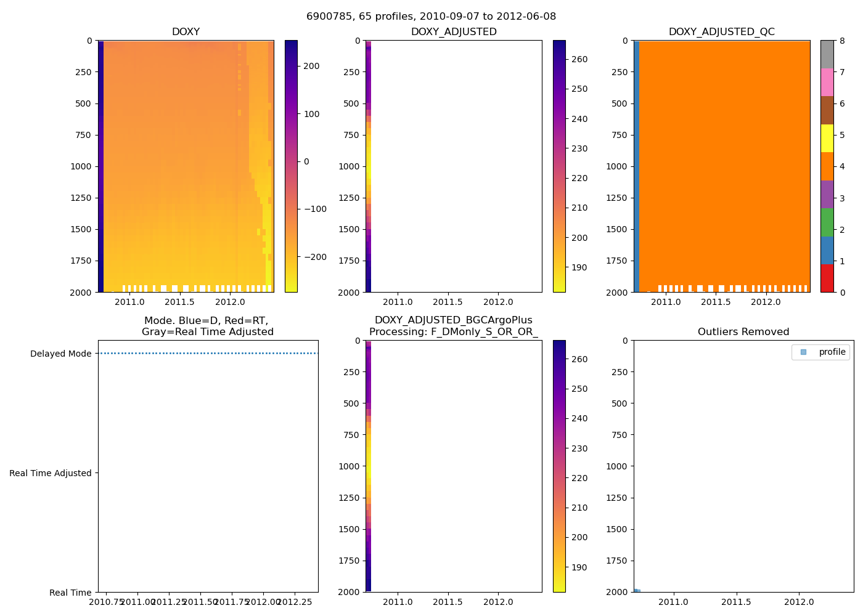This screenshot has height=616, width=863.
Task: Click the purple swatch in the QC colorbar
Action: [827, 194]
